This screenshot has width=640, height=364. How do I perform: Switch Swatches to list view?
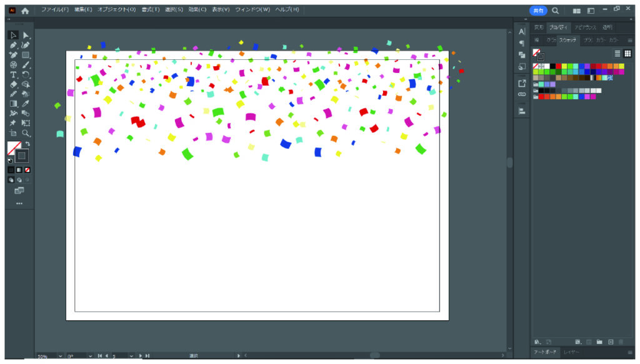(x=617, y=54)
